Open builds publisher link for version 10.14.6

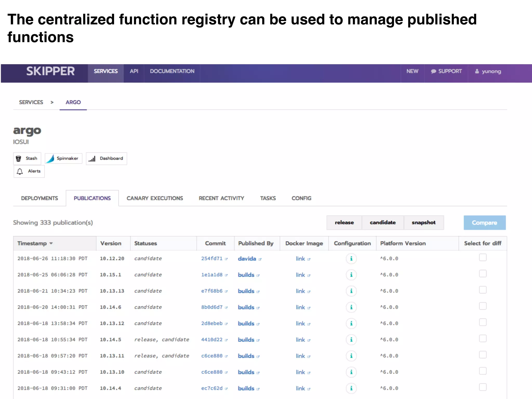(246, 307)
